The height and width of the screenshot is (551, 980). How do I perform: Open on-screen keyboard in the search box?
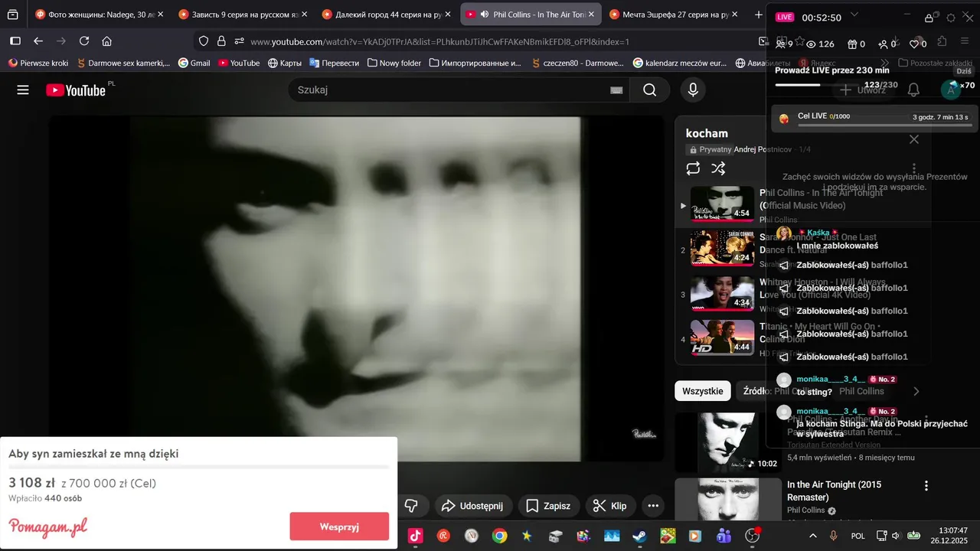point(616,90)
